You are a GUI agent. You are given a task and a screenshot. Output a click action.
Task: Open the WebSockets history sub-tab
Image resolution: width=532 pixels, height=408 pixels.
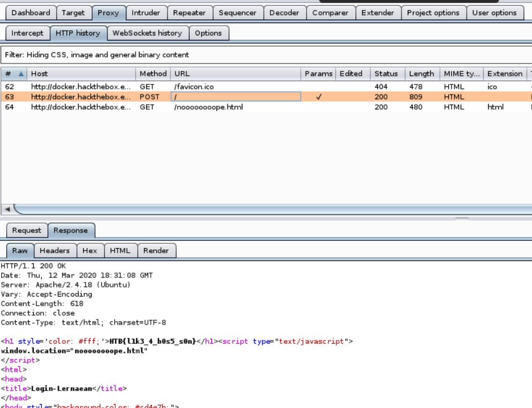(147, 33)
